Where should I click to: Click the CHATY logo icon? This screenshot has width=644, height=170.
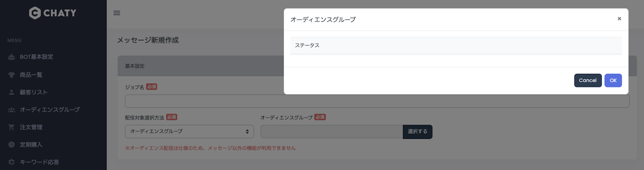35,13
